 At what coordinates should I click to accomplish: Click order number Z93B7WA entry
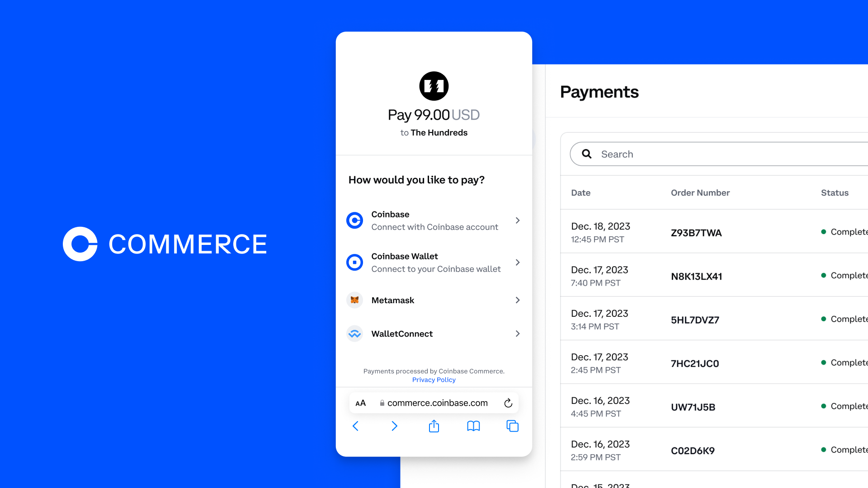(x=696, y=232)
